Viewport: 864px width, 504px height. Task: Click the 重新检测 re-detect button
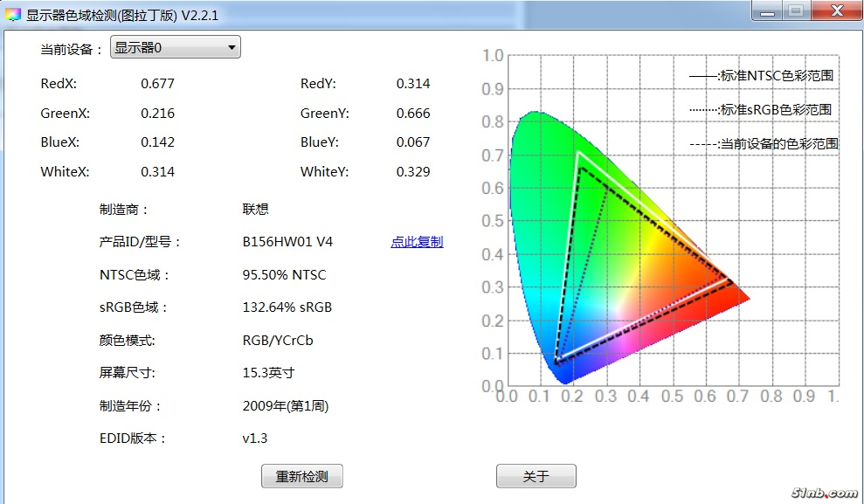(302, 476)
